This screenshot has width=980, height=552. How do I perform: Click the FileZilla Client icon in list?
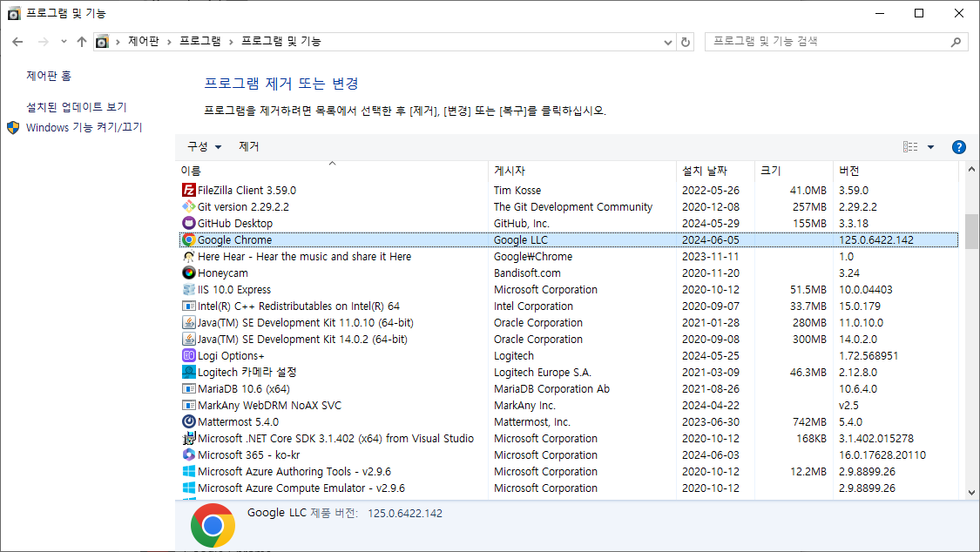(189, 190)
